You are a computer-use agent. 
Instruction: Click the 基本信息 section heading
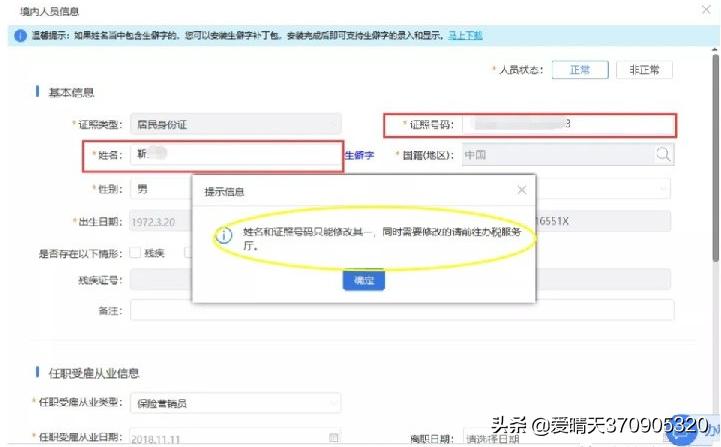click(x=71, y=92)
